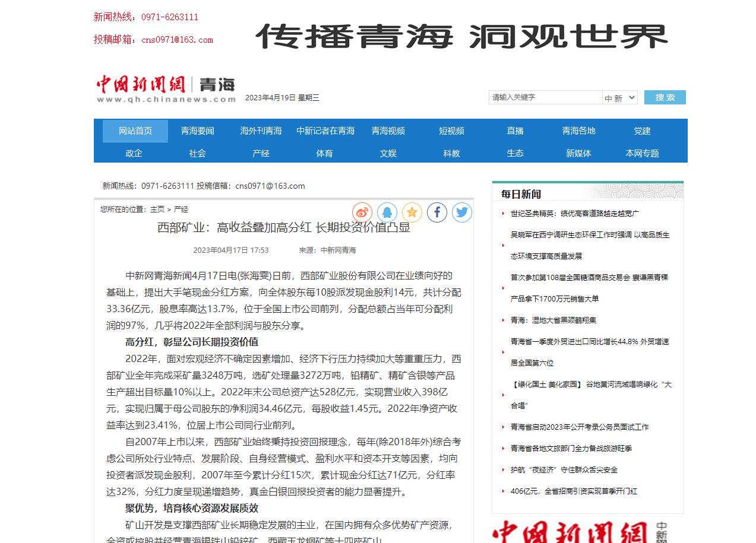Open news 青海省一季度外贸进出口同比增长44.8%
Screen dimensions: 756x543
pos(590,353)
